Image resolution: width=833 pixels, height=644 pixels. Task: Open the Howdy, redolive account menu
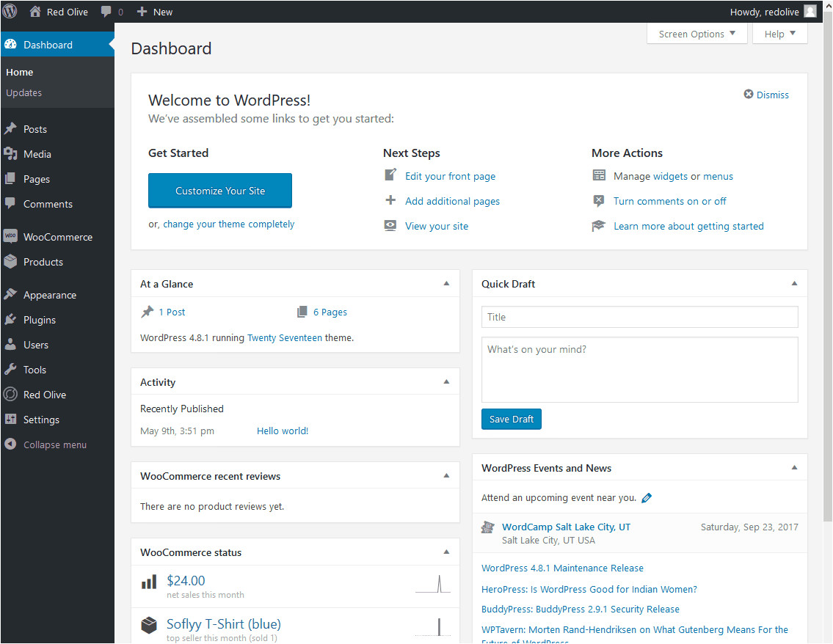(773, 12)
